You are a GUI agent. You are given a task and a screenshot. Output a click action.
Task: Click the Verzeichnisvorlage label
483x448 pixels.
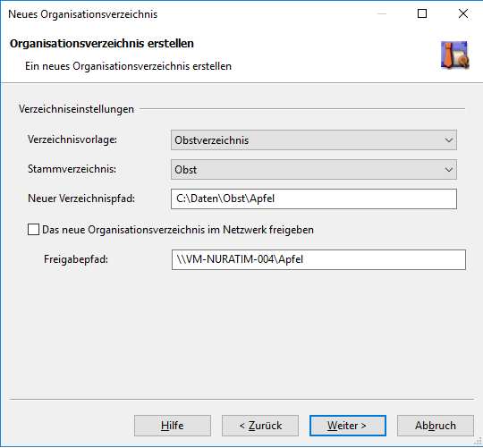(72, 139)
